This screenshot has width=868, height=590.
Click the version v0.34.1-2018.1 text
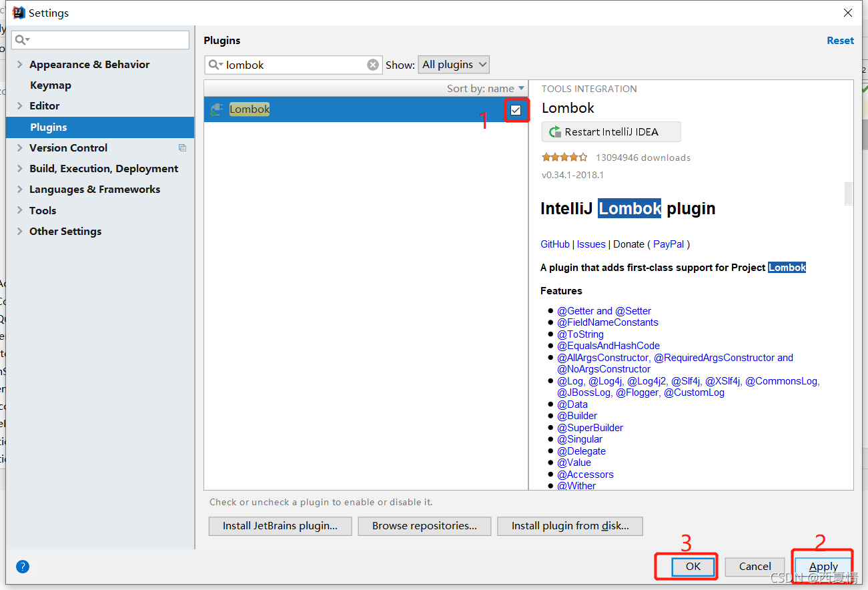point(572,175)
